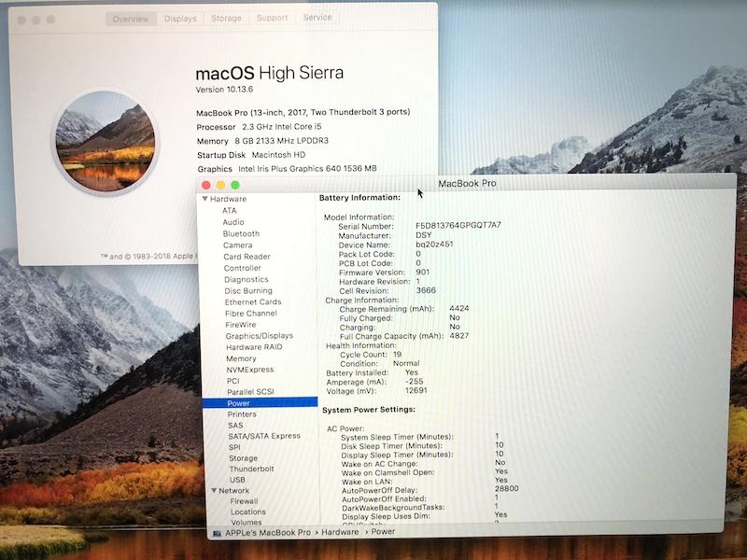Close the MacBook Pro system report window
This screenshot has height=560, width=747.
pyautogui.click(x=207, y=185)
